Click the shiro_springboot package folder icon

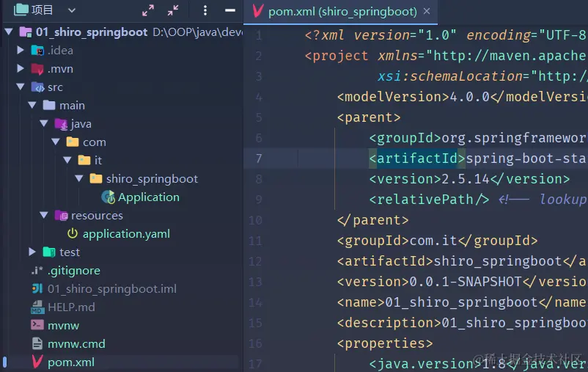point(96,178)
